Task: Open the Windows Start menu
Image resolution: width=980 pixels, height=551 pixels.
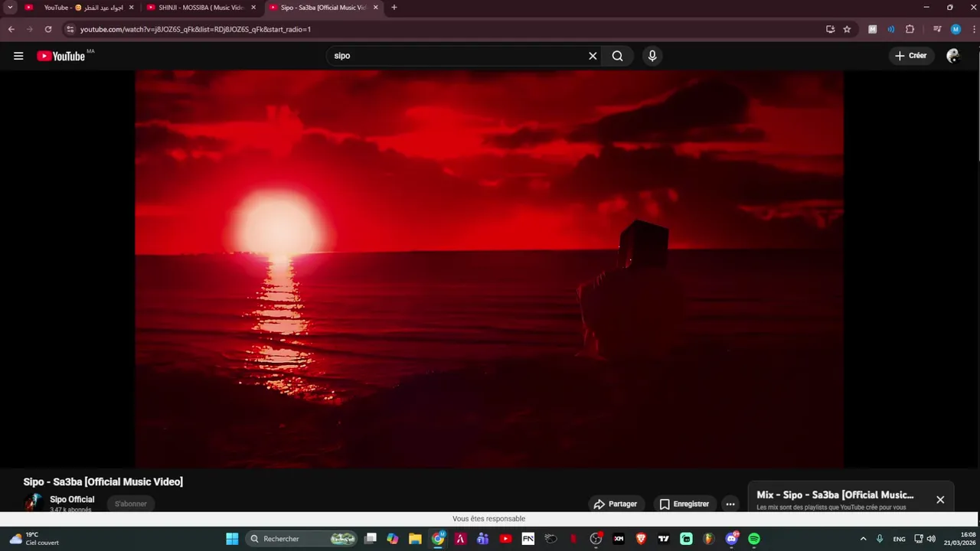Action: pyautogui.click(x=232, y=539)
